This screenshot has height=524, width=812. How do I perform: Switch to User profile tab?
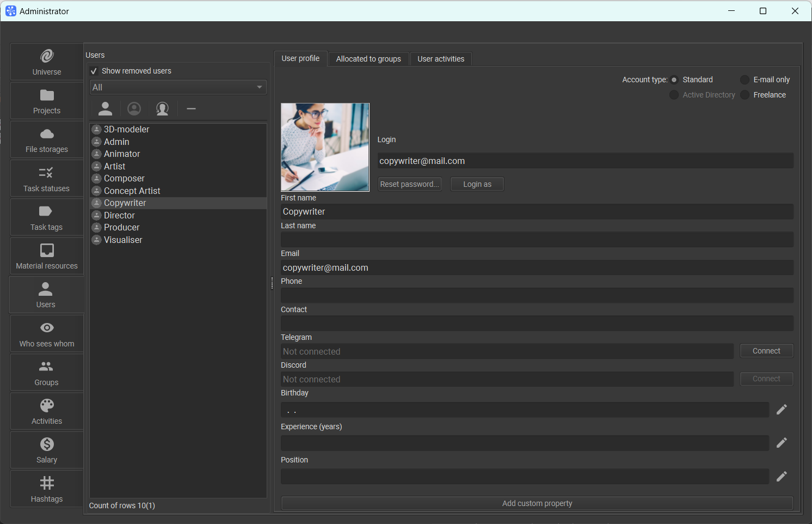tap(300, 58)
